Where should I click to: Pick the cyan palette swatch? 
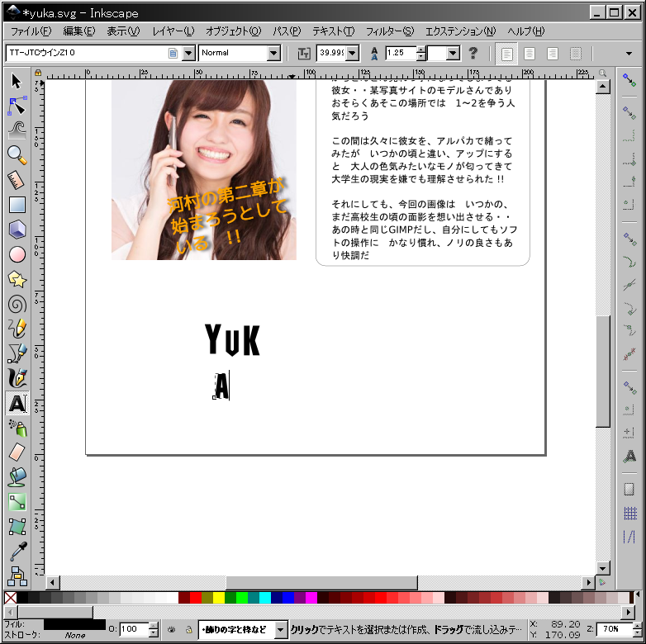265,598
